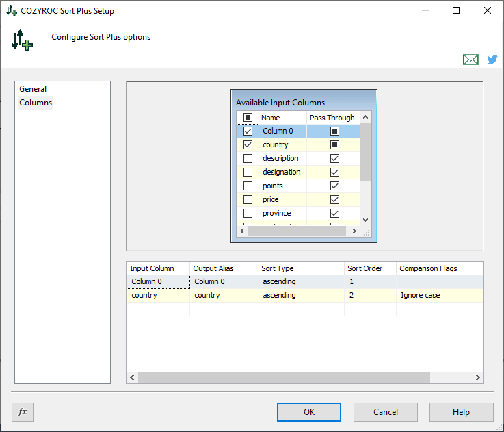Click the Pass Through column header
Viewport: 504px width, 432px height.
pyautogui.click(x=333, y=118)
